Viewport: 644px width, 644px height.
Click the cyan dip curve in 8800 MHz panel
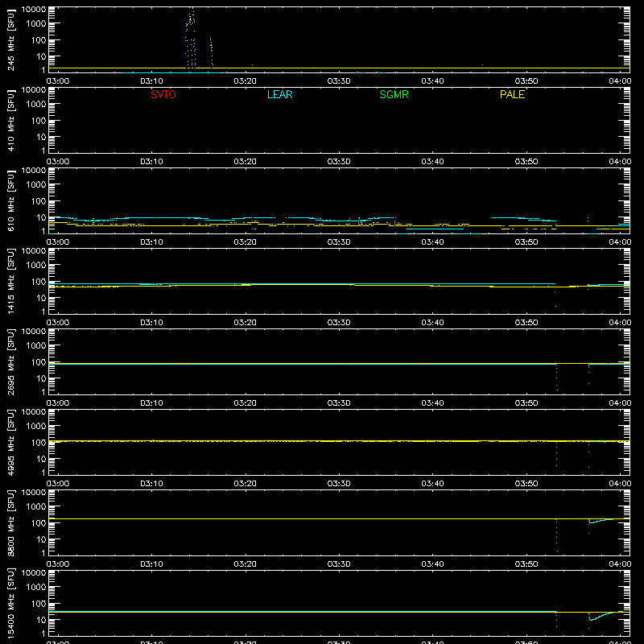point(600,521)
